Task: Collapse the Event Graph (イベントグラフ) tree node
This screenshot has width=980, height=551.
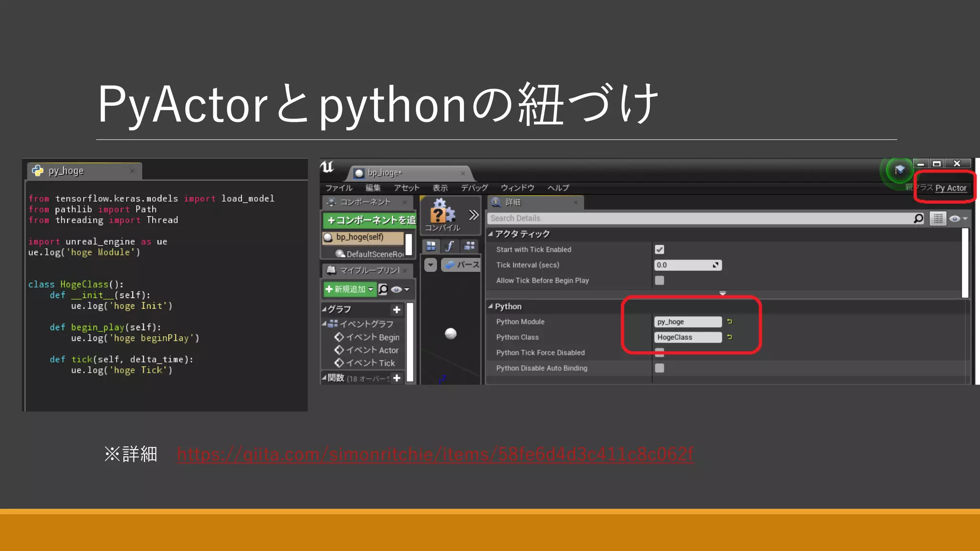Action: click(x=324, y=324)
